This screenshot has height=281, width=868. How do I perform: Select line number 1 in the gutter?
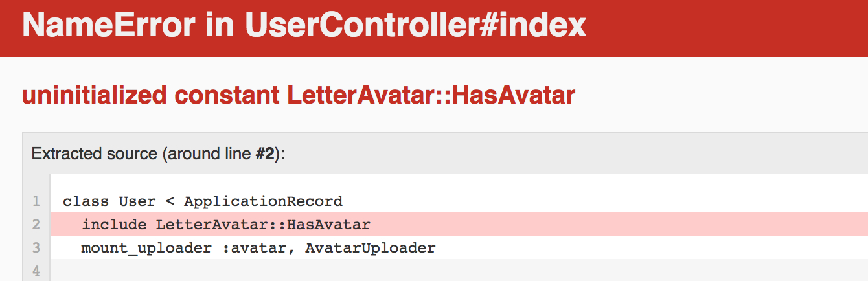click(x=36, y=201)
